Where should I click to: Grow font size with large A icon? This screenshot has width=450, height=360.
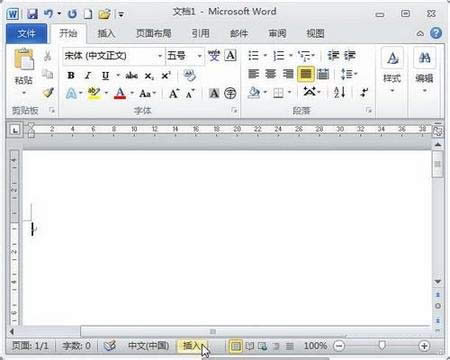pos(174,94)
